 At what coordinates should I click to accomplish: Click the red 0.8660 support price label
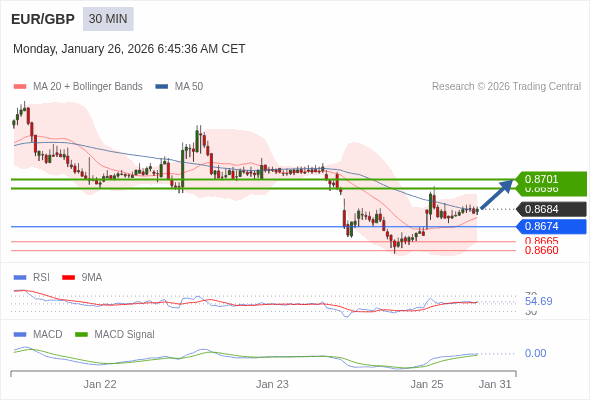click(x=541, y=250)
